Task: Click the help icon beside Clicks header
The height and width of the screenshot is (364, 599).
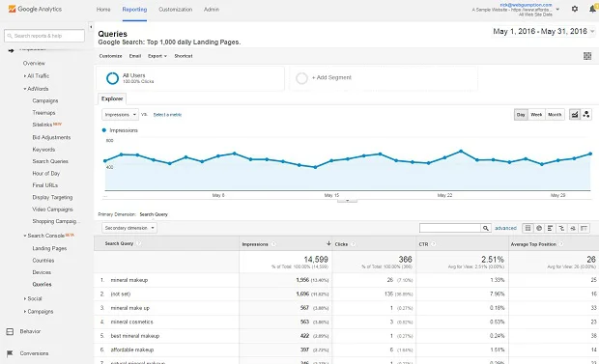Action: (353, 244)
